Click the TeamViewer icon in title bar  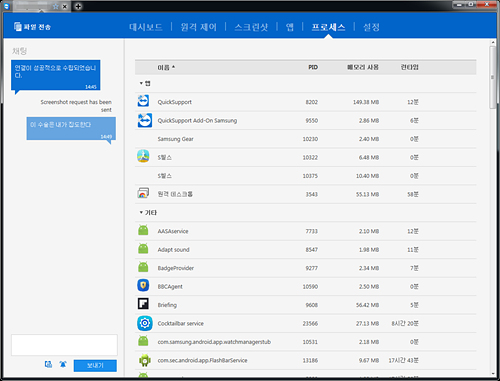click(x=7, y=6)
